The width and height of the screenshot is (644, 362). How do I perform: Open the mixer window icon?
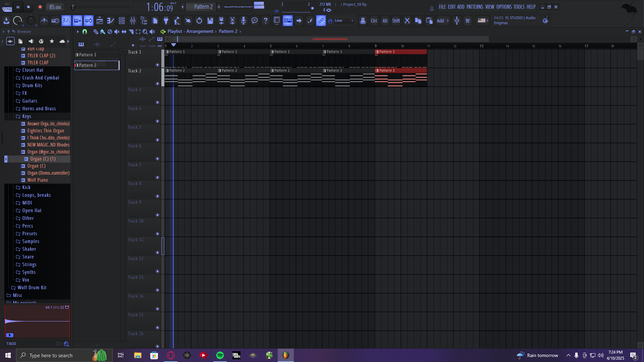133,21
